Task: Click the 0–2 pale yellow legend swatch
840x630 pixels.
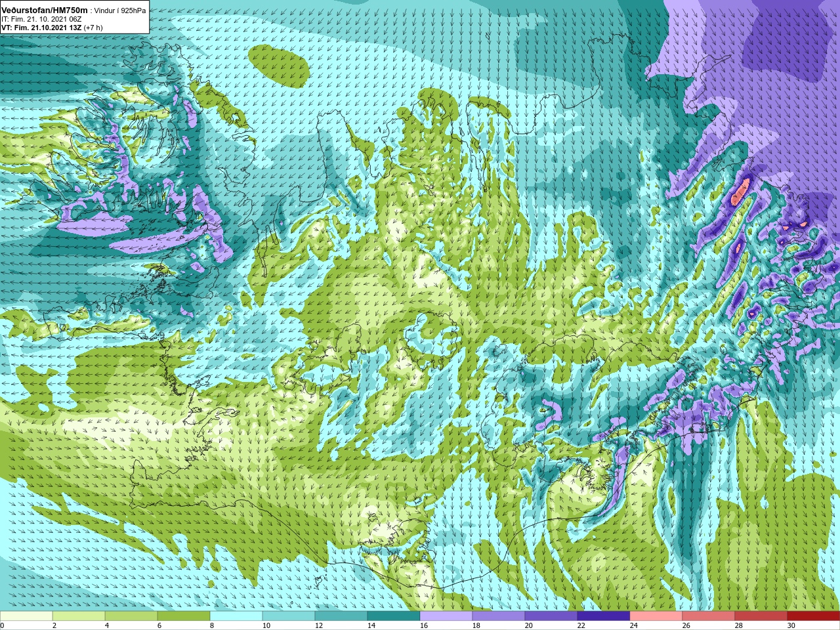Action: pyautogui.click(x=26, y=616)
